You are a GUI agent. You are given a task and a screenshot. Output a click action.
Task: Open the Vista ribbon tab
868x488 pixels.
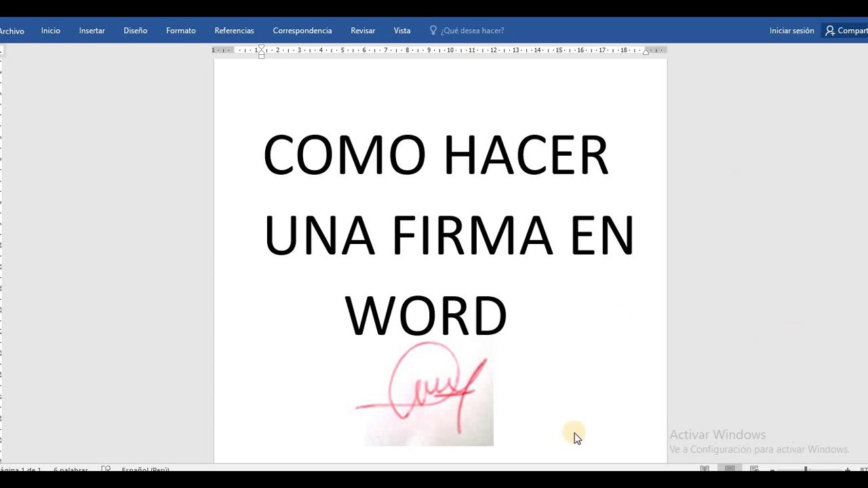pos(402,30)
